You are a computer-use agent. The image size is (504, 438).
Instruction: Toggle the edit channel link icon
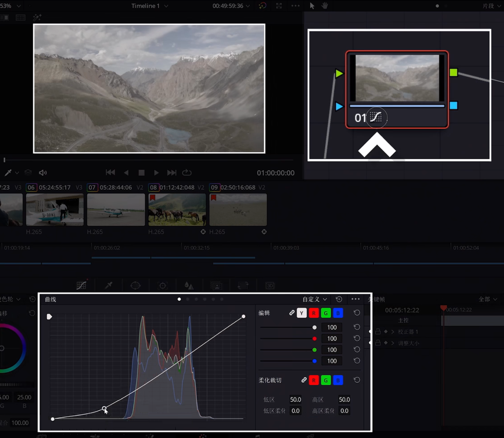point(292,313)
